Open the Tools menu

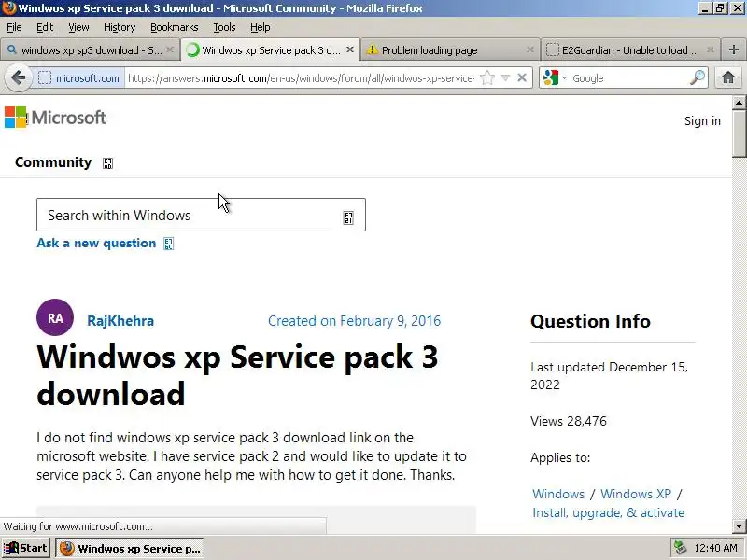click(224, 27)
